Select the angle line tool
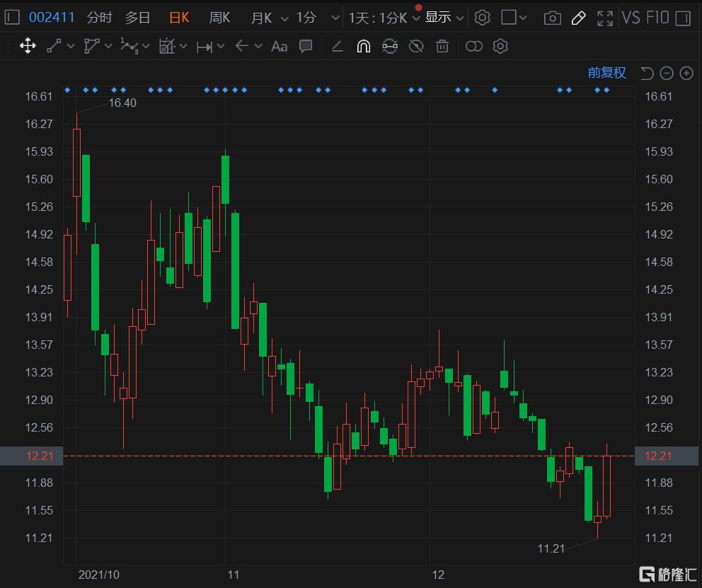 click(337, 46)
